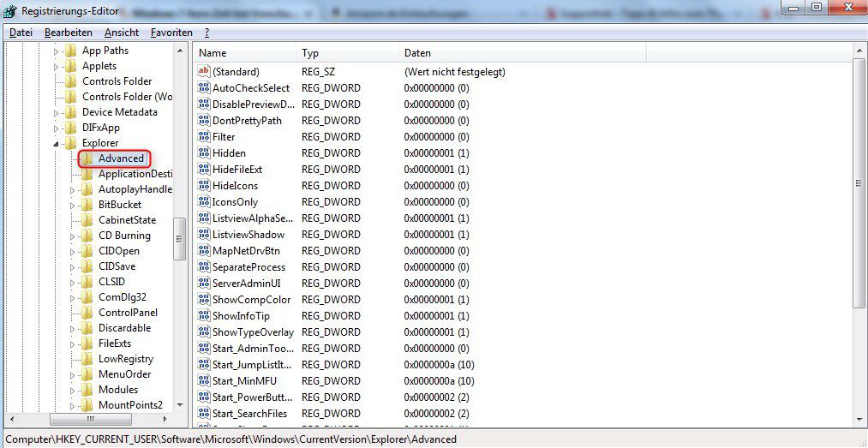This screenshot has width=868, height=448.
Task: Collapse the Explorer tree node
Action: pos(57,143)
